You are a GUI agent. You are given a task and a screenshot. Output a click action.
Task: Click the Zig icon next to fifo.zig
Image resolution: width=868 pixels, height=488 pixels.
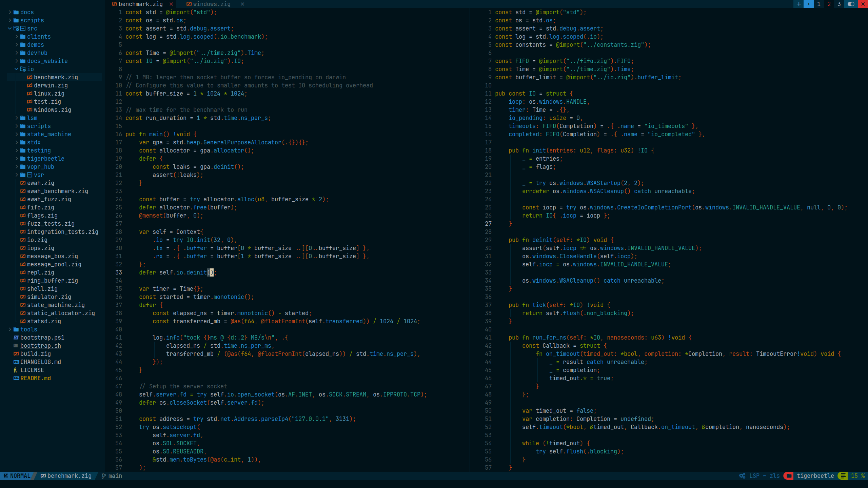pyautogui.click(x=23, y=207)
